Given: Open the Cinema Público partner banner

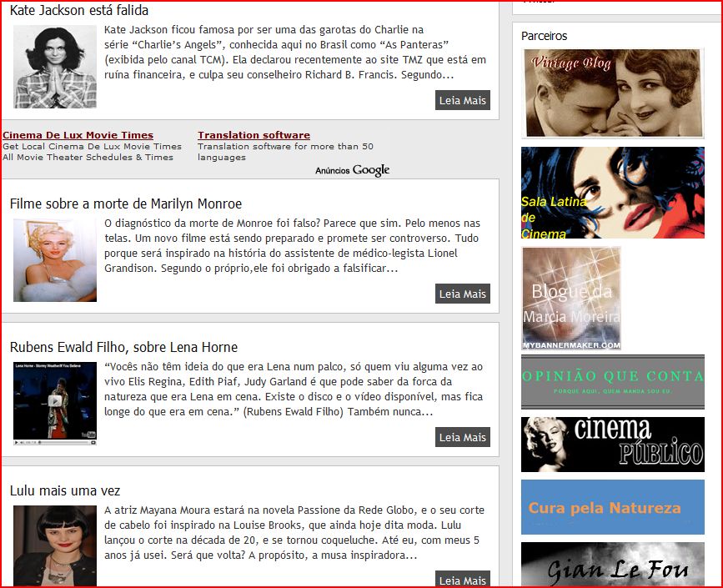Looking at the screenshot, I should tap(613, 445).
